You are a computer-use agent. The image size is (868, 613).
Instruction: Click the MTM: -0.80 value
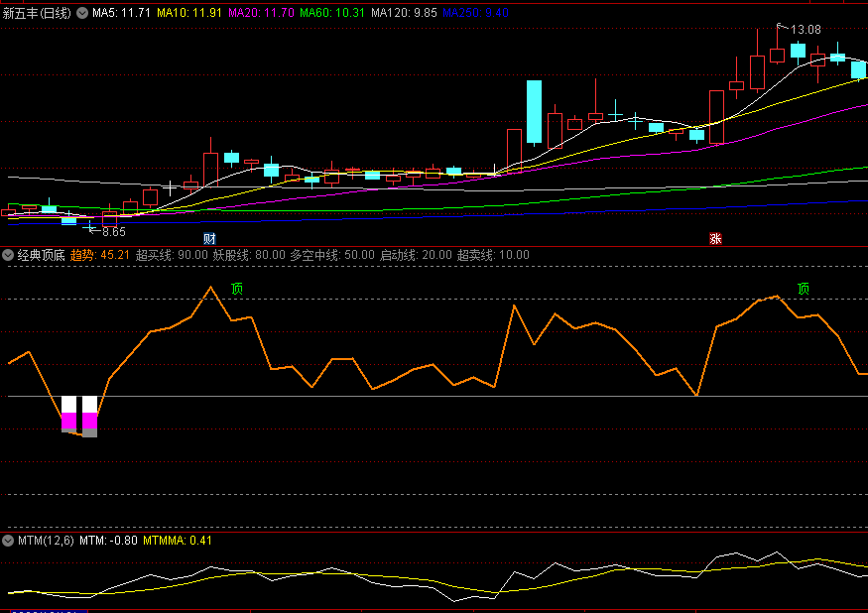108,541
